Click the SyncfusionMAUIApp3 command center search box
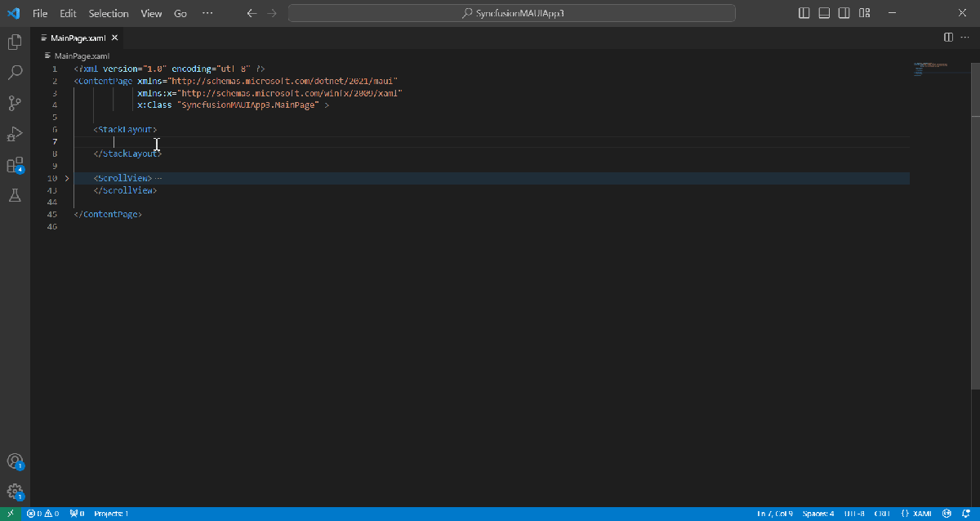 [512, 13]
